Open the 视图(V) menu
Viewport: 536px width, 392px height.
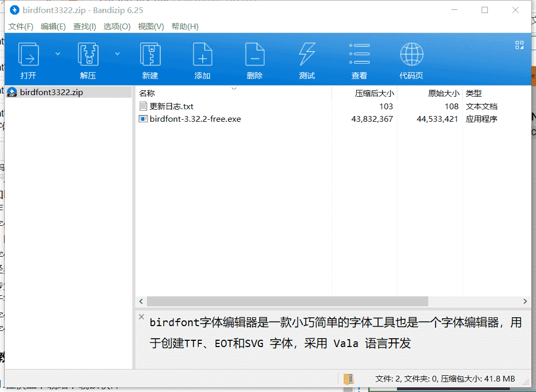click(x=151, y=26)
